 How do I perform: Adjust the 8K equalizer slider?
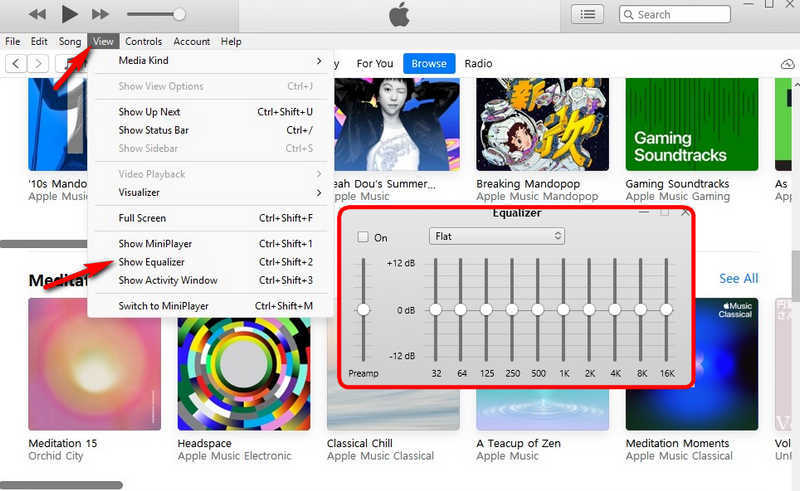click(x=641, y=309)
